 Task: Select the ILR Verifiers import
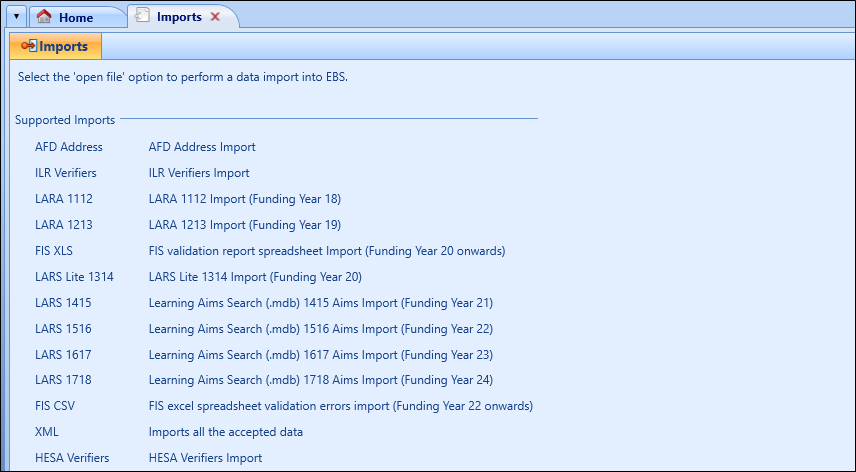click(66, 173)
